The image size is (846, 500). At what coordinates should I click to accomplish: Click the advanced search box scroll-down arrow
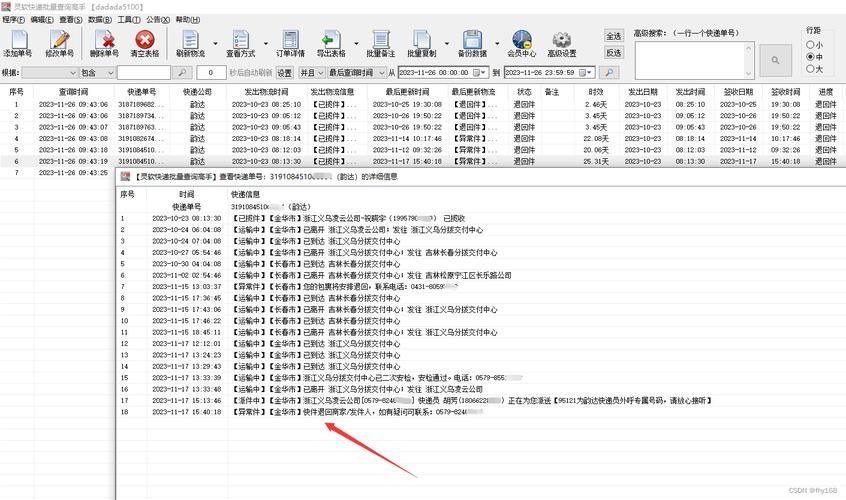point(748,73)
